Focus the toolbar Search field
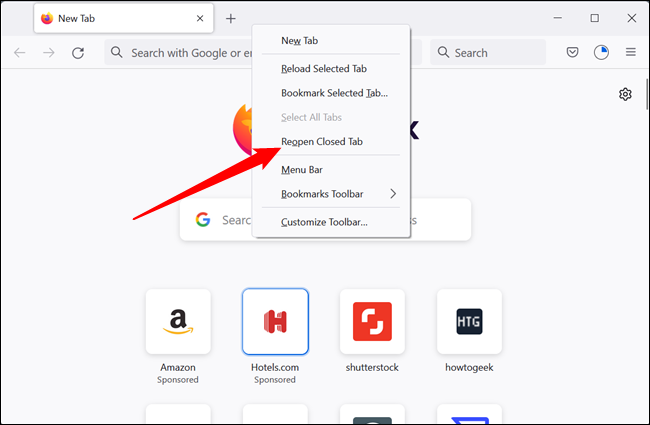The width and height of the screenshot is (650, 425). (488, 52)
